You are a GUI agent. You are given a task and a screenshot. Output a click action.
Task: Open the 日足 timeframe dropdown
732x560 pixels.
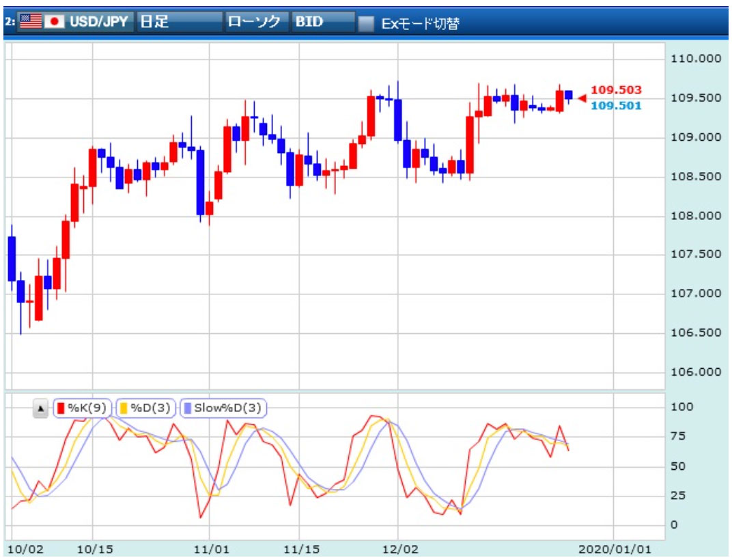[x=180, y=21]
